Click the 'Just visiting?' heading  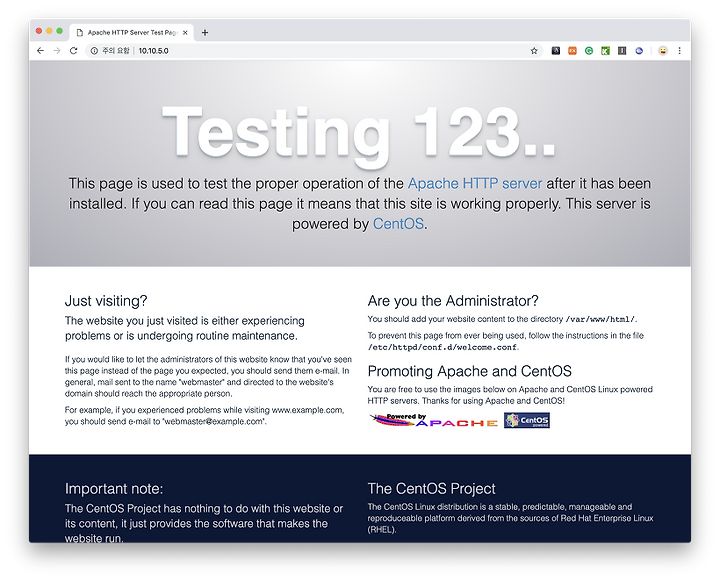coord(106,301)
